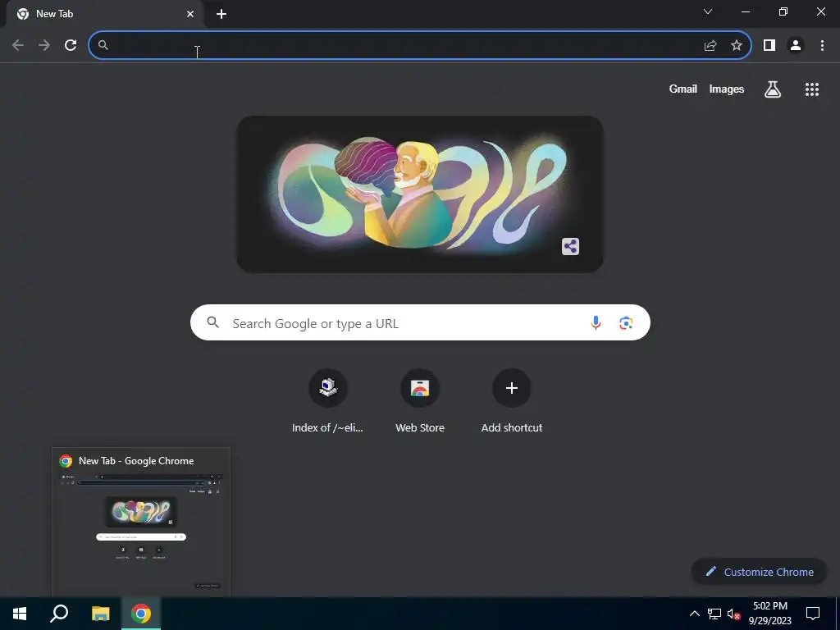This screenshot has width=840, height=630.
Task: Click the Google Doodle image
Action: pyautogui.click(x=420, y=194)
